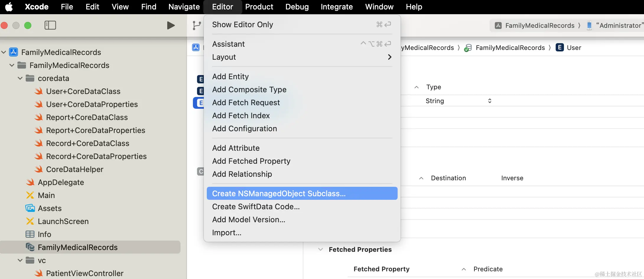Choose Add Fetch Request
644x279 pixels.
coord(302,103)
